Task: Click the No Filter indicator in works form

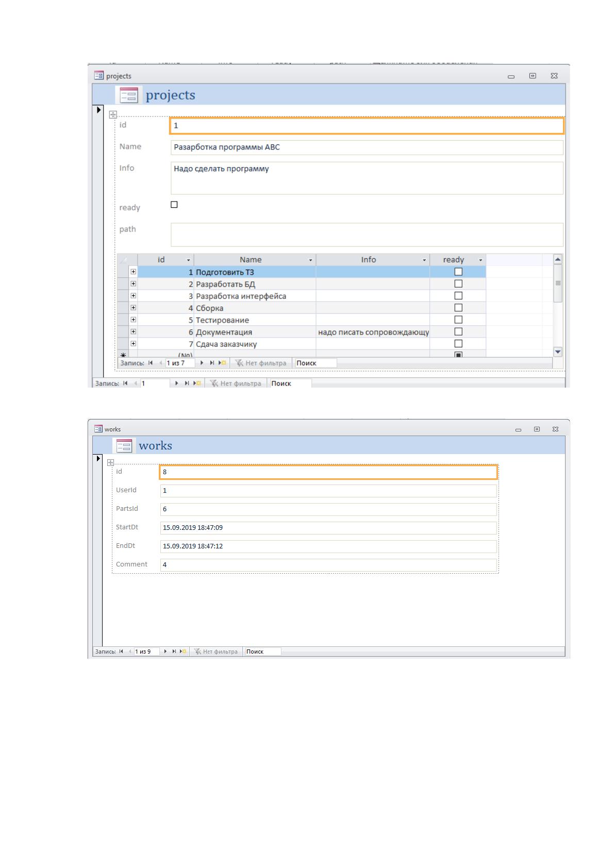Action: 215,652
